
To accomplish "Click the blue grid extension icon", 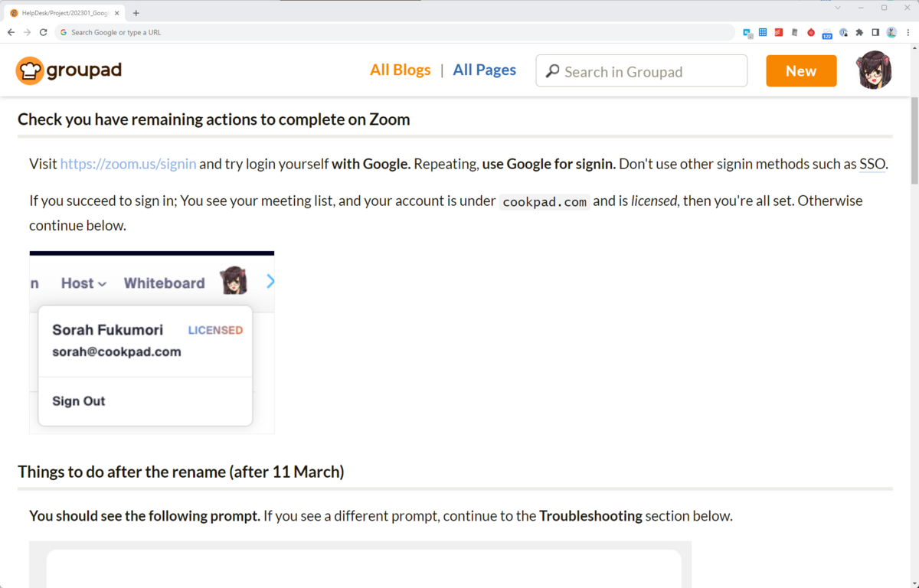I will click(x=763, y=32).
